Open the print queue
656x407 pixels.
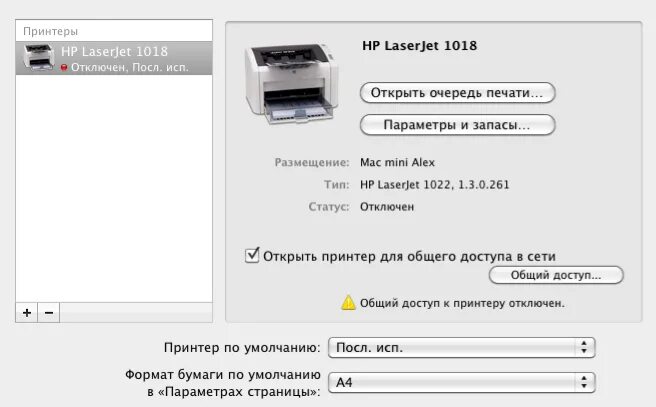[x=457, y=92]
